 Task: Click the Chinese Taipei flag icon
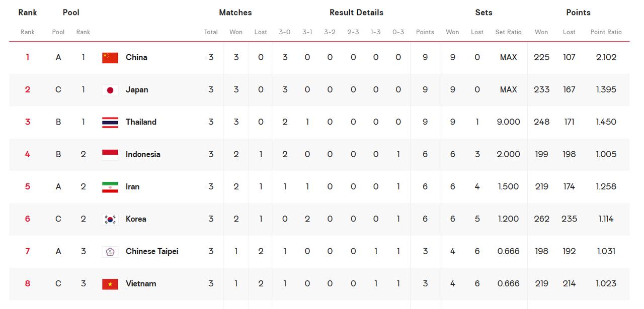(x=110, y=251)
